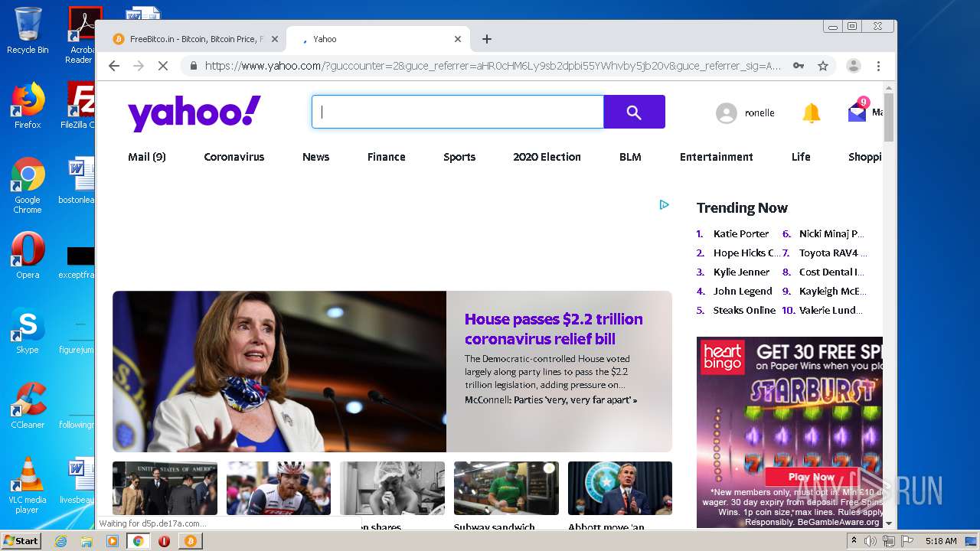980x551 pixels.
Task: Click the volume tray icon
Action: 871,541
